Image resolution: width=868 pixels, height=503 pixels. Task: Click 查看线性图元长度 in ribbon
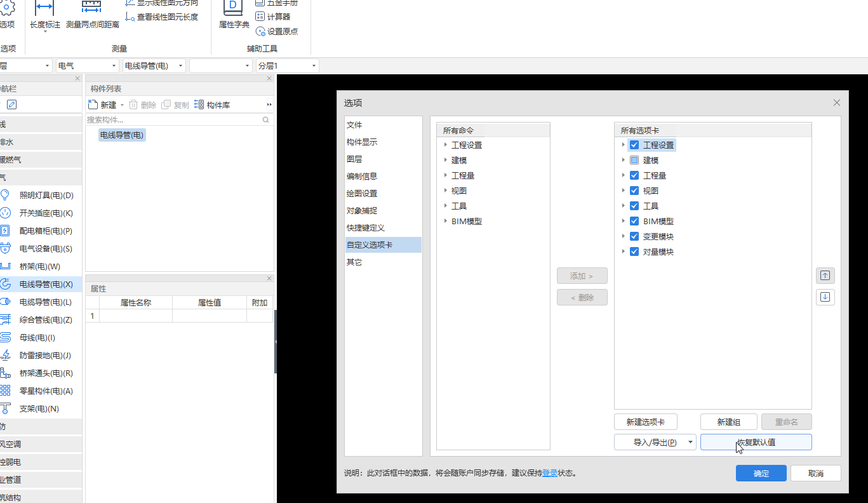162,17
